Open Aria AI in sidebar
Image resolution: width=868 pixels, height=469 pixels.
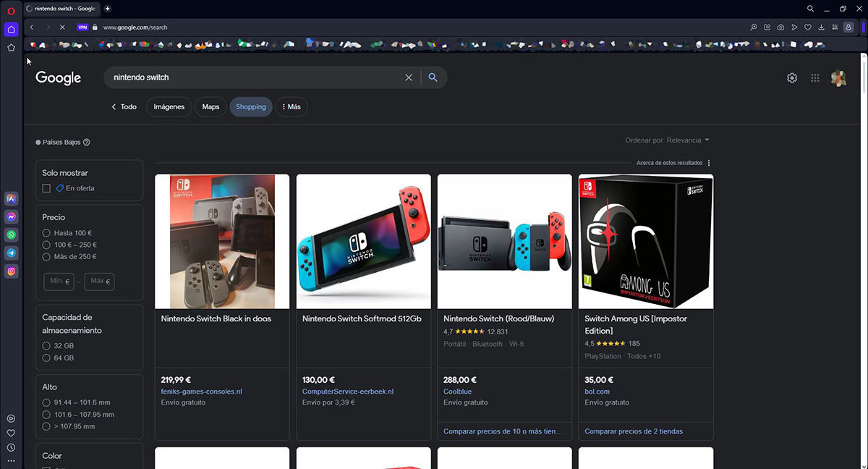(x=11, y=198)
